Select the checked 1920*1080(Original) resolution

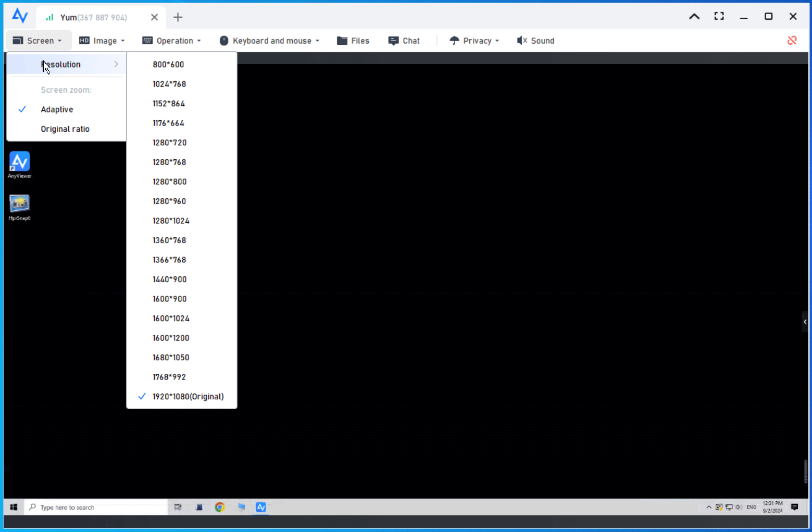pos(182,396)
